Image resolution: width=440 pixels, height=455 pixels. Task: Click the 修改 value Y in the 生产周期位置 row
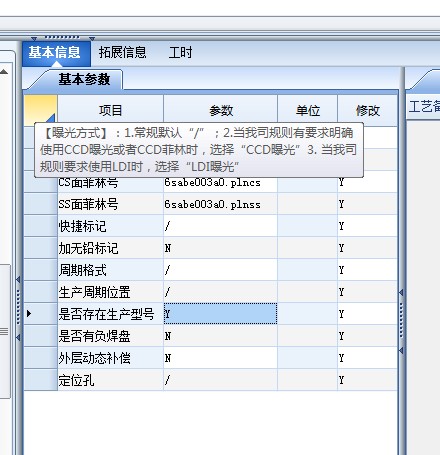coord(341,292)
